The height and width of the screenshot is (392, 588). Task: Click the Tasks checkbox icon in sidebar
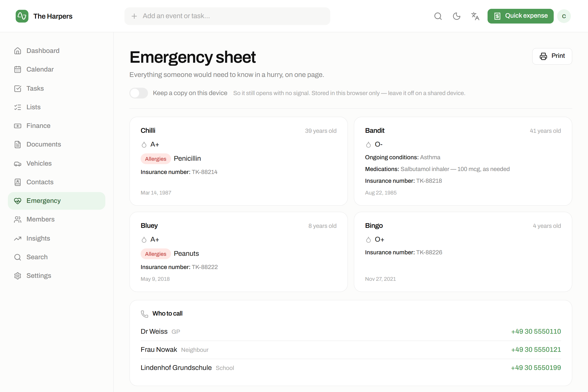17,88
